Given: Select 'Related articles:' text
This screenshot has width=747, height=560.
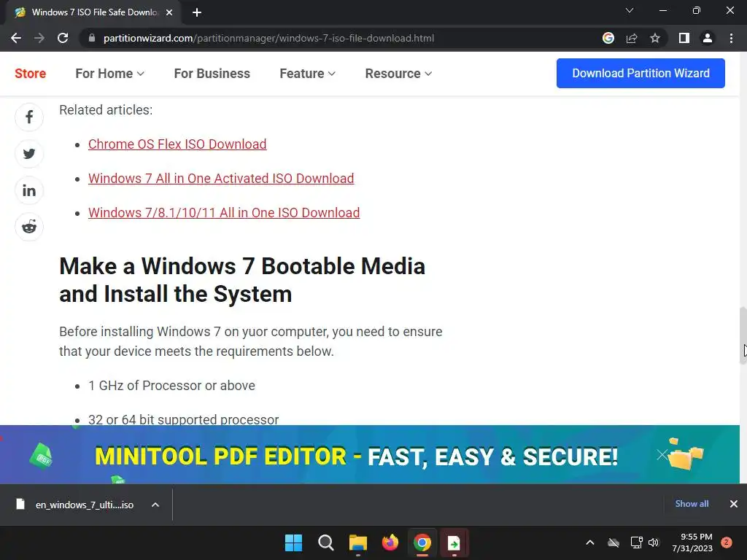Looking at the screenshot, I should 106,110.
